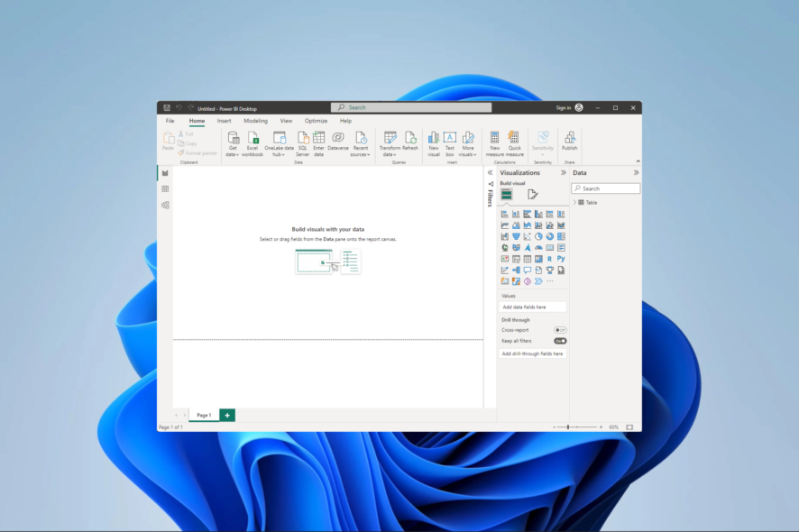799x532 pixels.
Task: Collapse the Visualizations pane
Action: [563, 173]
